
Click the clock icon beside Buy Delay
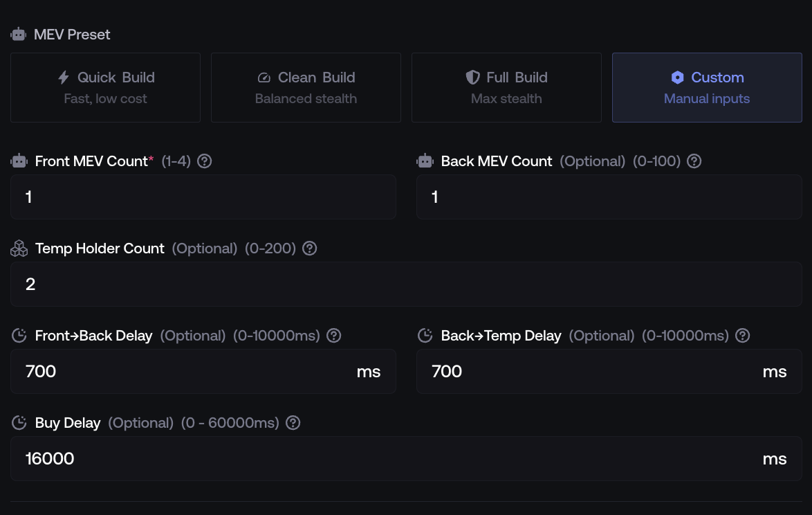pos(19,423)
